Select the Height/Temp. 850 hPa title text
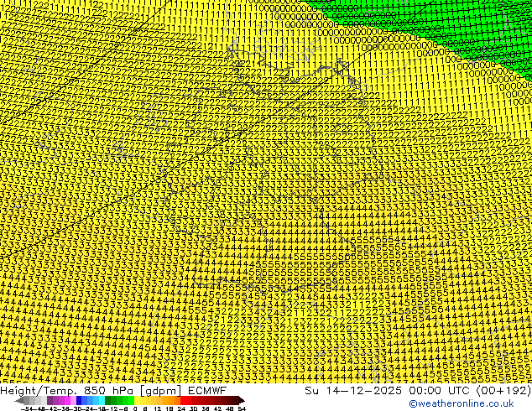The width and height of the screenshot is (532, 411). point(67,391)
